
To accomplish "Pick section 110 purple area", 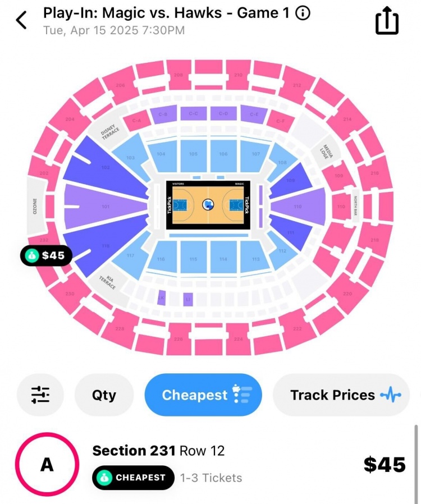I will [298, 207].
